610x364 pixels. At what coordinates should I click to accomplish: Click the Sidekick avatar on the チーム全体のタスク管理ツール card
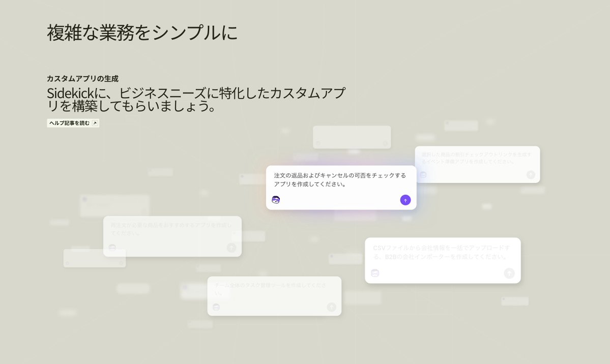(216, 307)
